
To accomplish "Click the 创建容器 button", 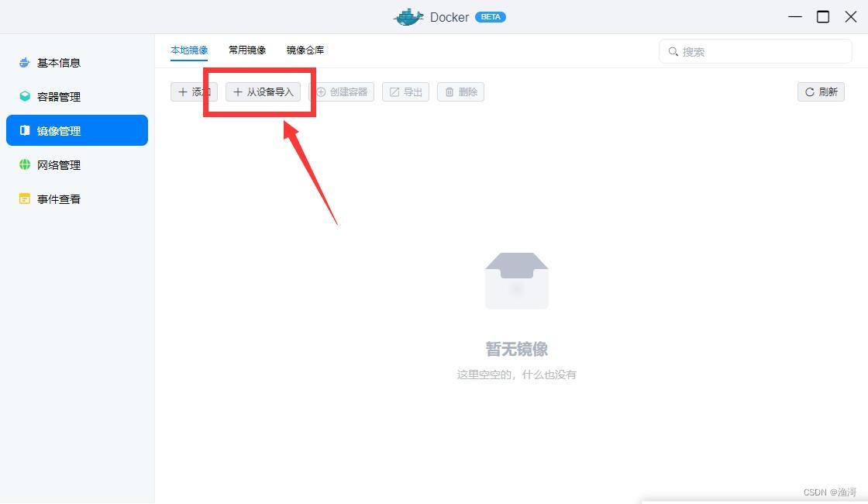I will click(343, 91).
